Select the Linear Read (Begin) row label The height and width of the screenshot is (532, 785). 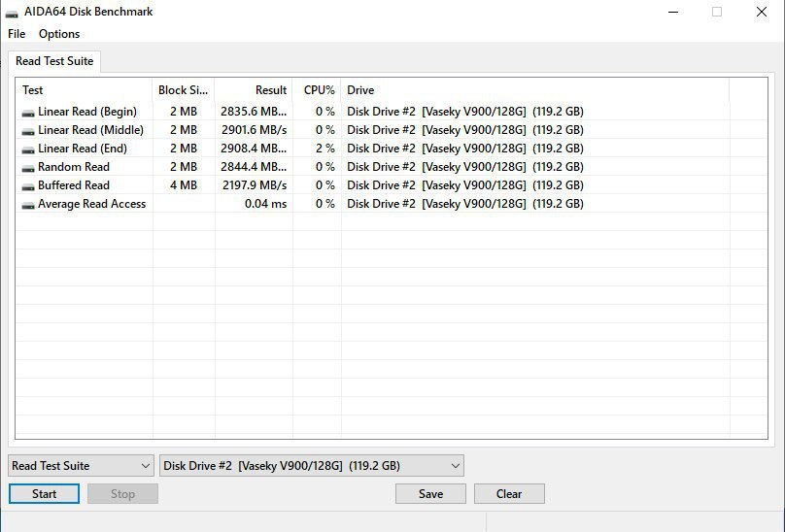pos(87,112)
